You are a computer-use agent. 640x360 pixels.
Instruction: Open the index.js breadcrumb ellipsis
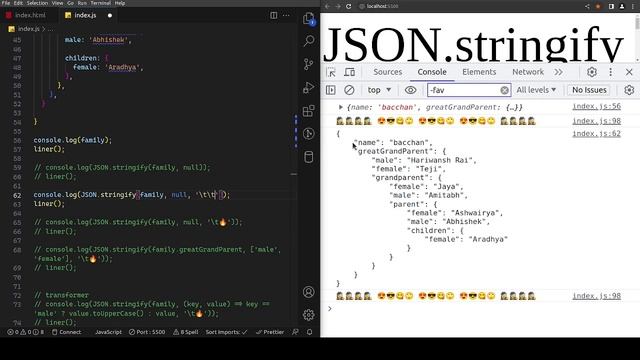click(x=51, y=29)
